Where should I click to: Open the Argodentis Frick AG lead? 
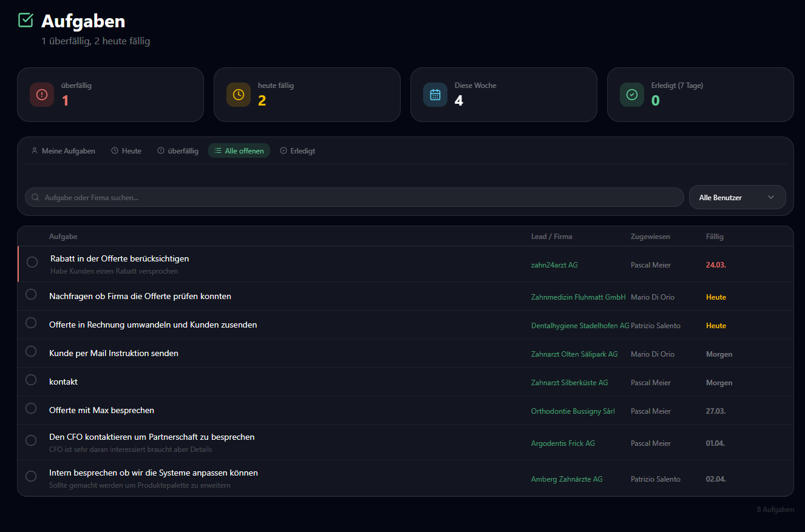click(563, 443)
